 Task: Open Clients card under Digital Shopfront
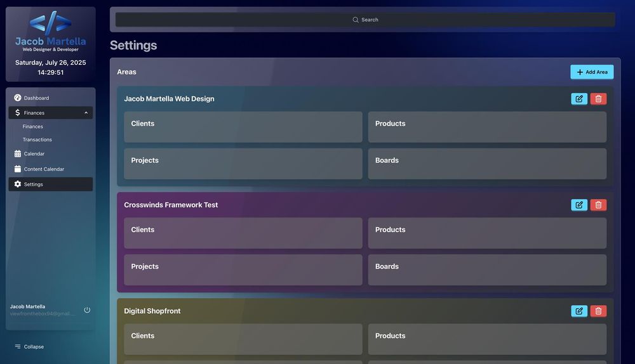tap(243, 339)
